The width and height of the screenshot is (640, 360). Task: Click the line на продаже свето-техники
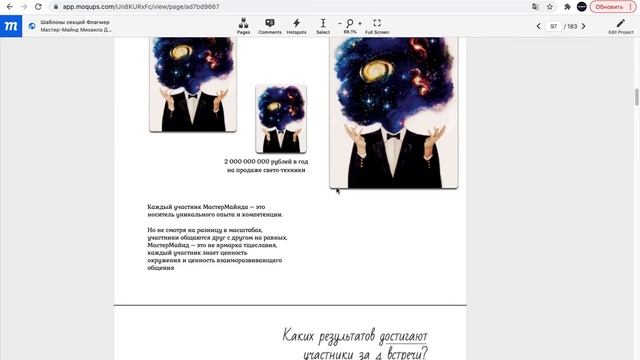pos(266,170)
